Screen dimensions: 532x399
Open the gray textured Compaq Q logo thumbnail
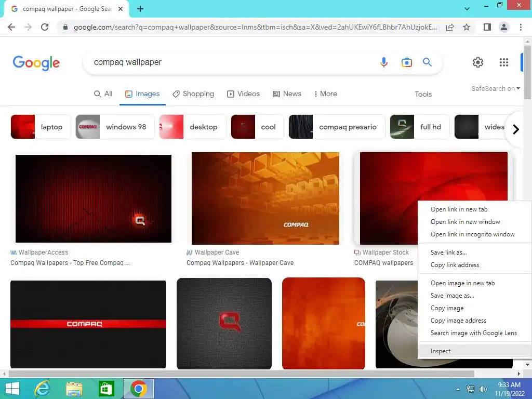224,324
